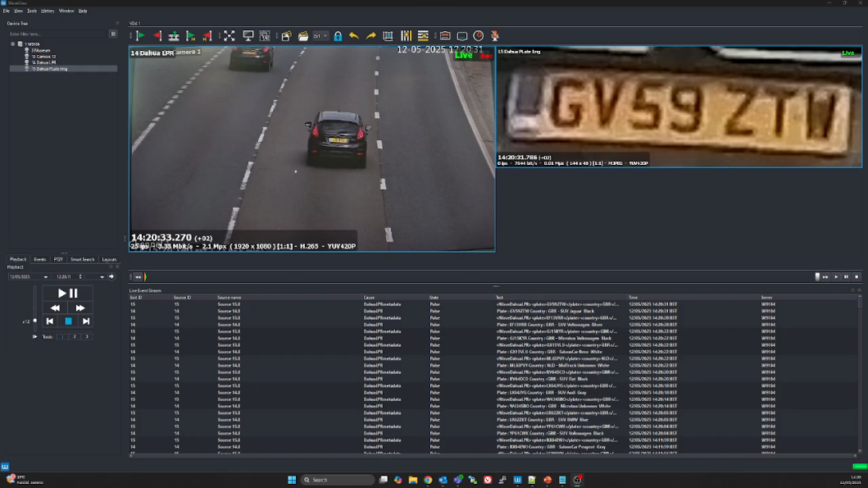868x488 pixels.
Task: Click the open folder toolbar icon
Action: 302,36
